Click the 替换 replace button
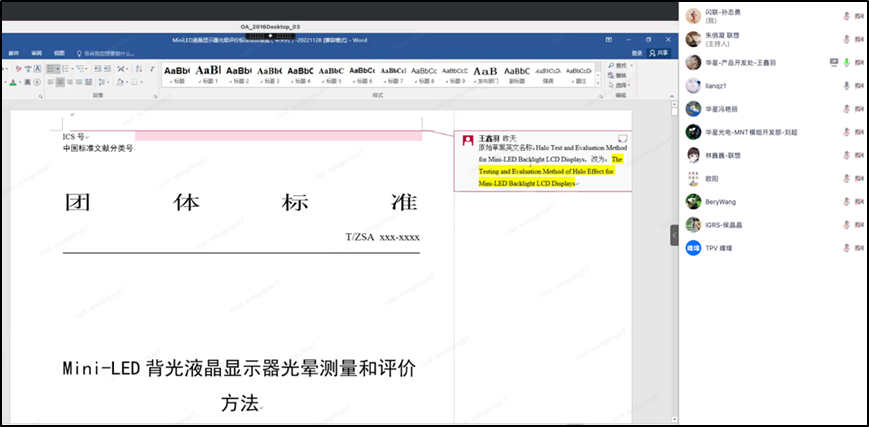The width and height of the screenshot is (869, 427). (617, 75)
